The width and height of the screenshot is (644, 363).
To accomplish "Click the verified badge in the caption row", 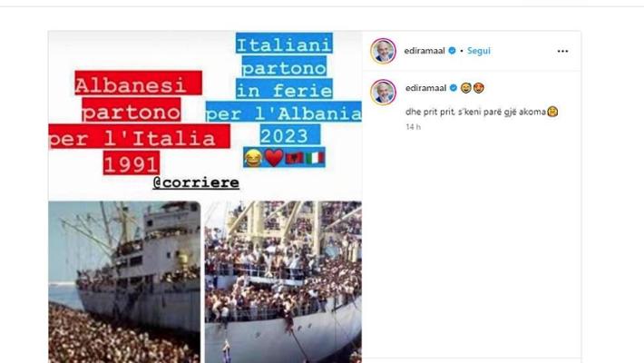I will coord(454,87).
